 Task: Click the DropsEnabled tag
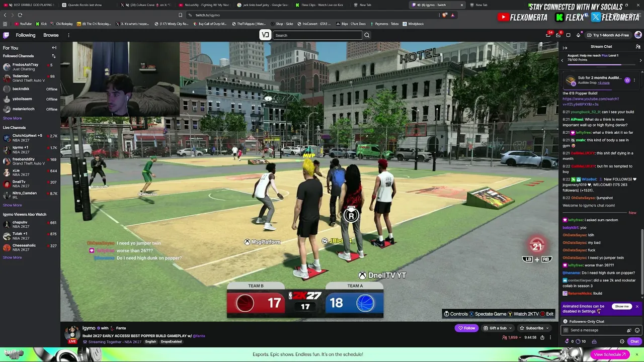pos(171,342)
